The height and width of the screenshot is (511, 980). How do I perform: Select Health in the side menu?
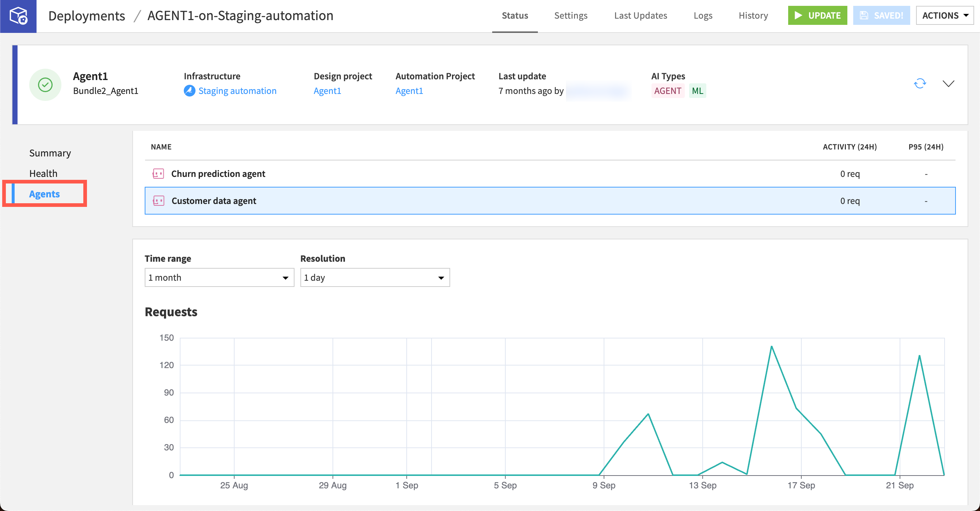click(x=43, y=174)
